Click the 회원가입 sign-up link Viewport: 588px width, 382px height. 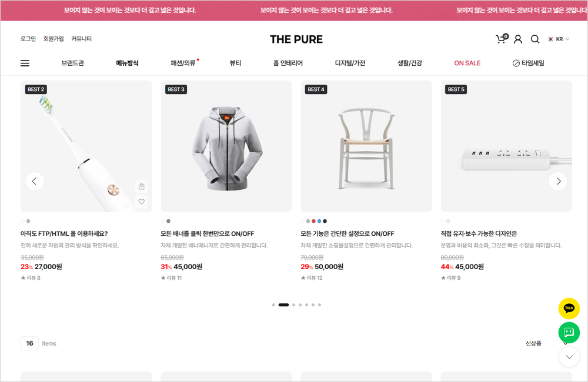[54, 39]
